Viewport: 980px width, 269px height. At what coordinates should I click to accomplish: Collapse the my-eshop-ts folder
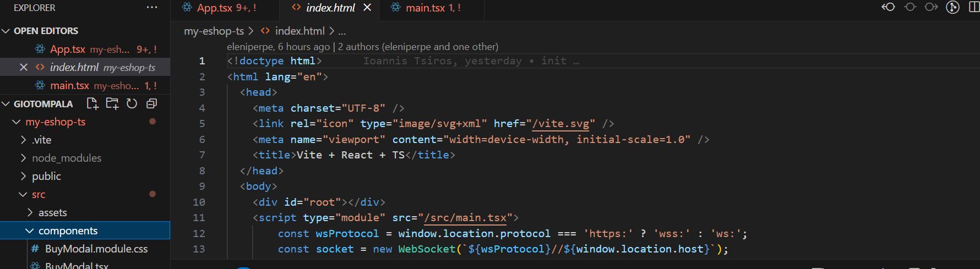click(x=16, y=122)
